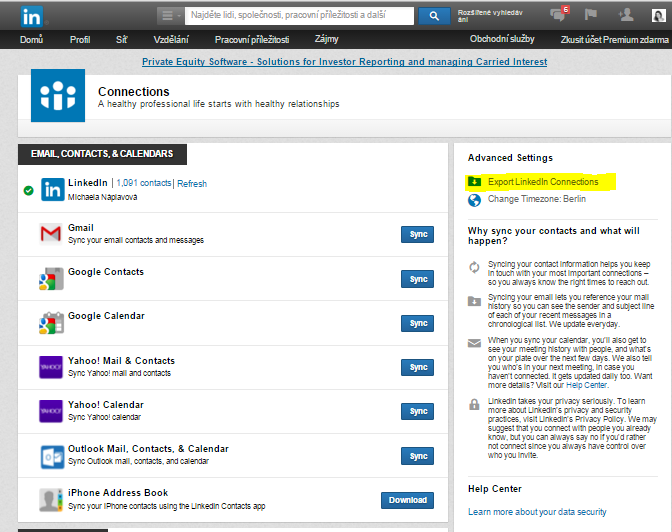672x532 pixels.
Task: Click Export LinkedIn Connections
Action: tap(543, 182)
